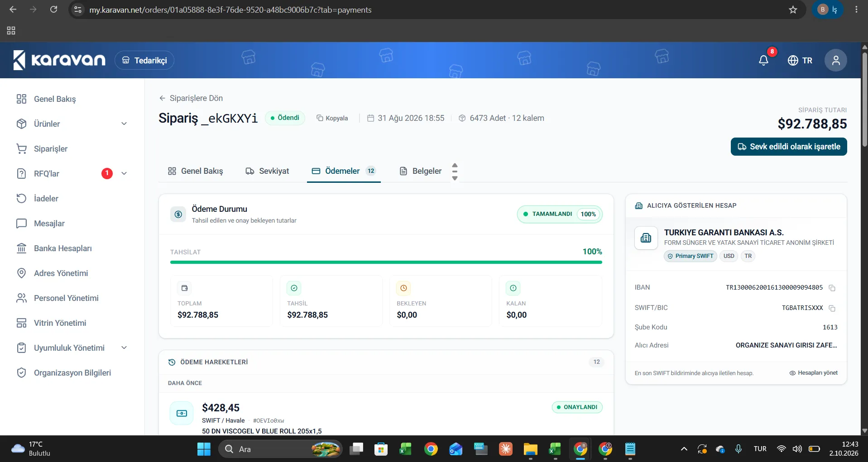868x462 pixels.
Task: Open the user profile avatar
Action: [835, 60]
